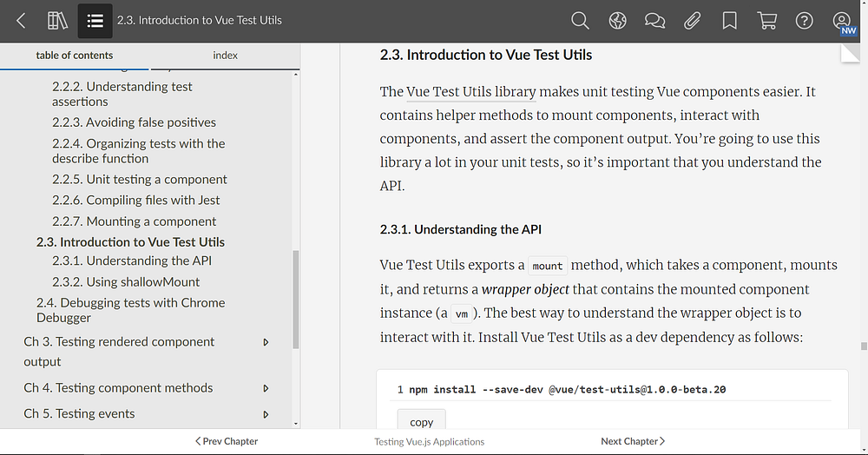The image size is (868, 455).
Task: Open the globe language icon
Action: 617,21
